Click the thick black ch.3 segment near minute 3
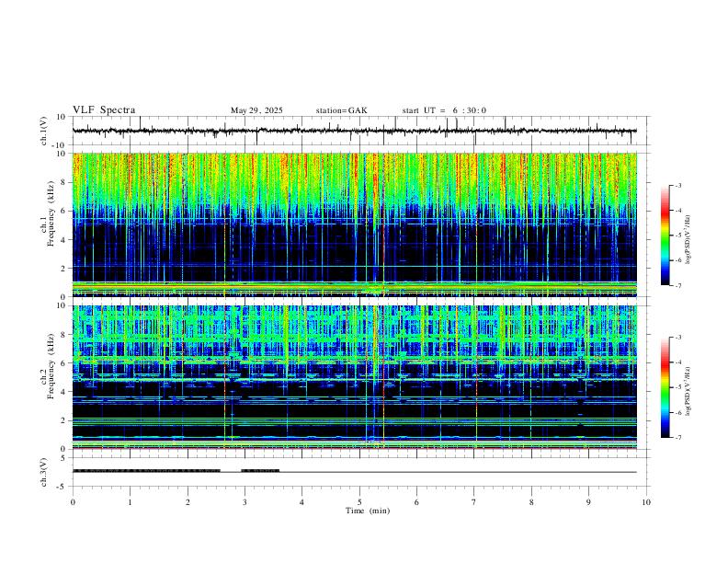 tap(260, 471)
